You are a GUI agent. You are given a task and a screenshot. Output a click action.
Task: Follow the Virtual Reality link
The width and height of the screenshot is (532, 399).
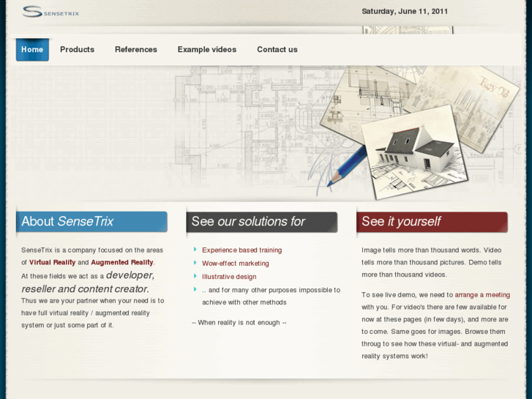tap(52, 262)
